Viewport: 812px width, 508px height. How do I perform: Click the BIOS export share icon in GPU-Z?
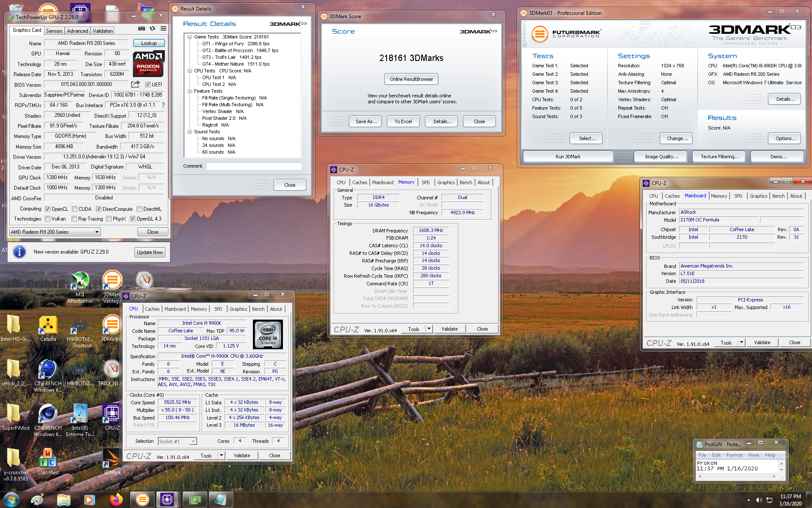click(135, 84)
